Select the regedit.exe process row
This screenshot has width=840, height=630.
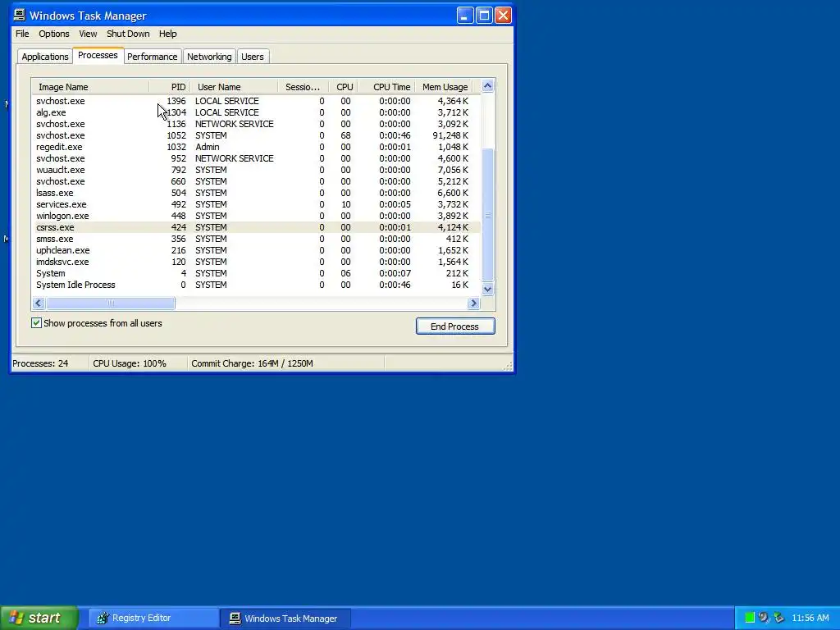tap(256, 147)
